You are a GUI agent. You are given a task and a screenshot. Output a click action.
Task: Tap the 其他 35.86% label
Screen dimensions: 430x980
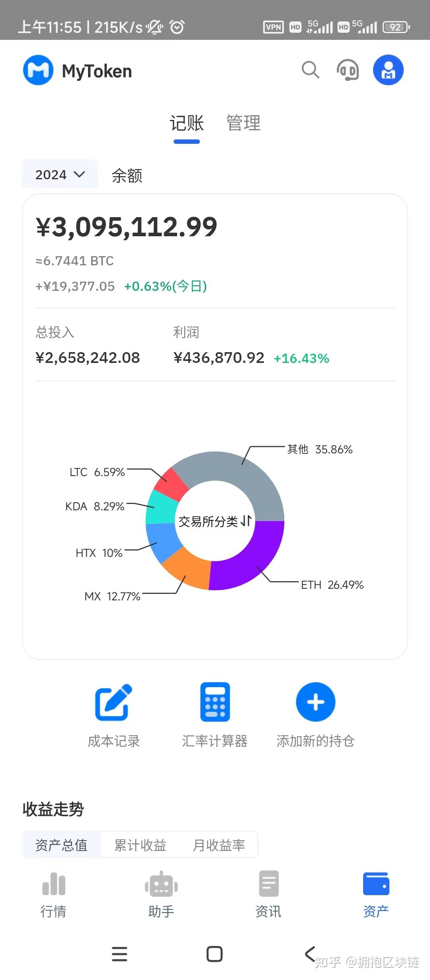[320, 449]
